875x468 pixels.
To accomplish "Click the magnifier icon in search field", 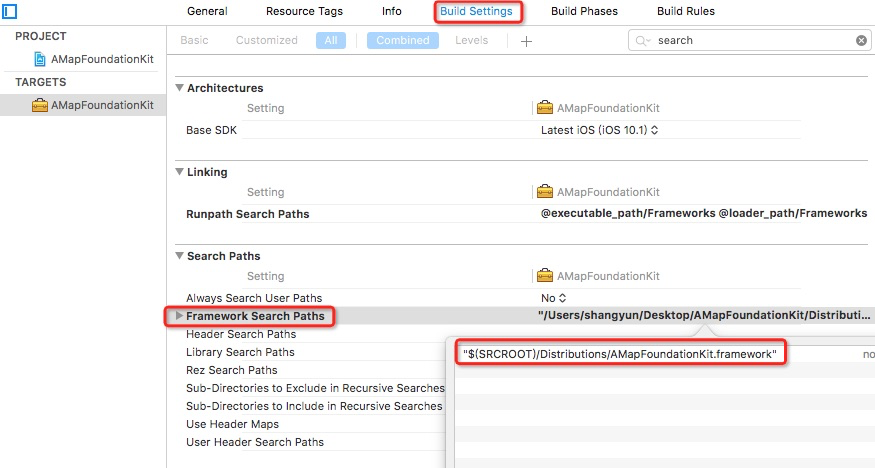I will tap(643, 41).
